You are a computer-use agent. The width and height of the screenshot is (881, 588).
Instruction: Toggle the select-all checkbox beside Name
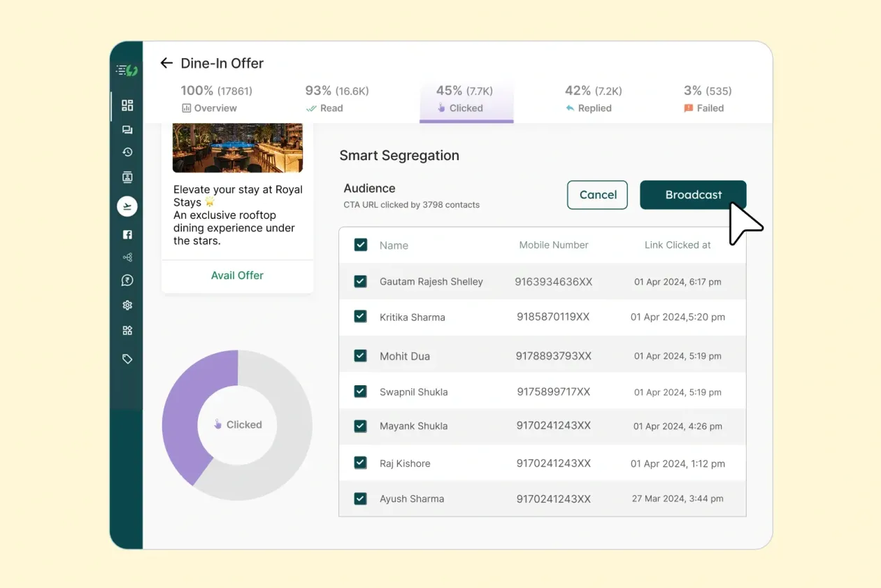tap(360, 245)
